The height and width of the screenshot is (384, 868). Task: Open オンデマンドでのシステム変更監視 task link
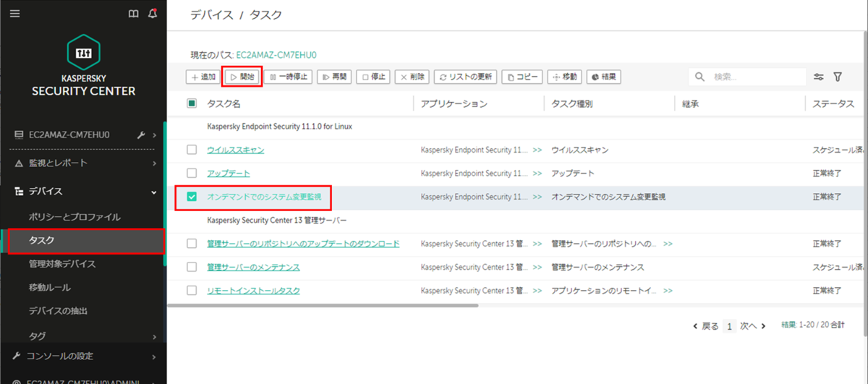click(x=265, y=197)
